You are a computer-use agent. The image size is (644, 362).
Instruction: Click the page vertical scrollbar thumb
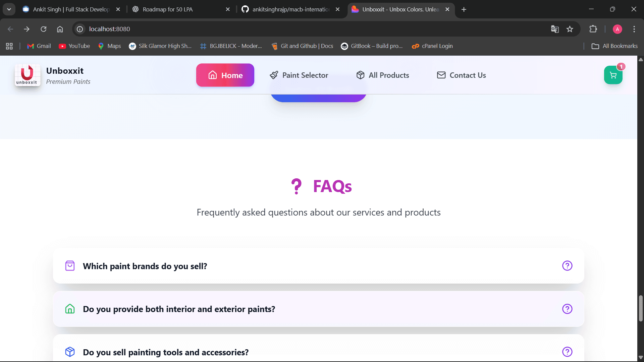point(641,308)
